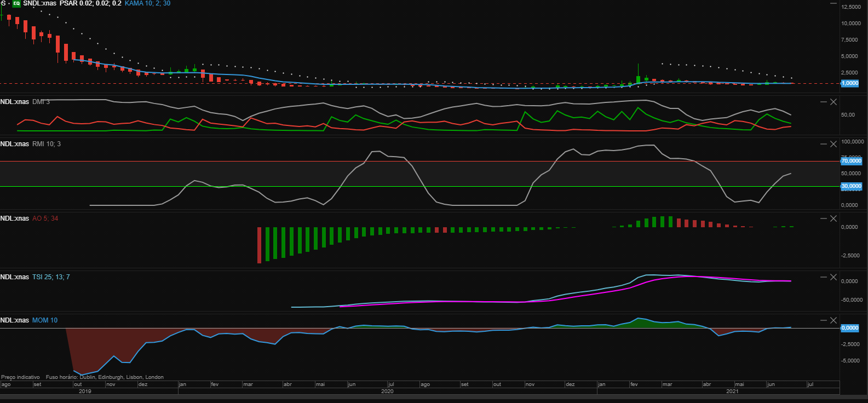Click the MOM 10 indicator label
The width and height of the screenshot is (868, 403).
tap(44, 320)
